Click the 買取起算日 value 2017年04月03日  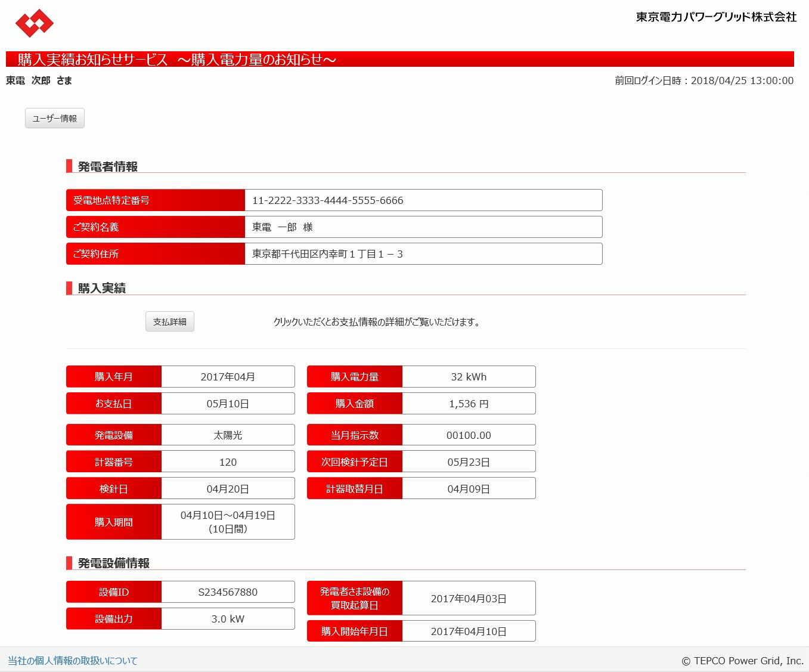point(469,599)
